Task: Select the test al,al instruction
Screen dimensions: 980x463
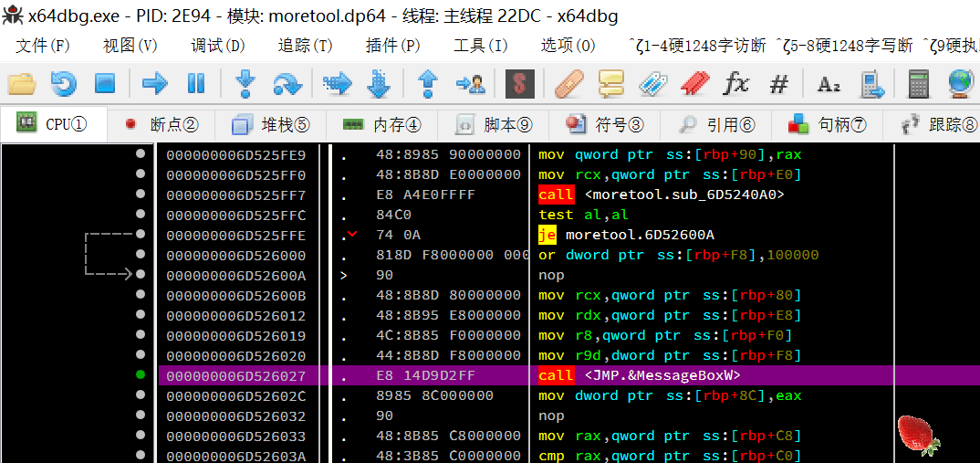Action: coord(583,215)
